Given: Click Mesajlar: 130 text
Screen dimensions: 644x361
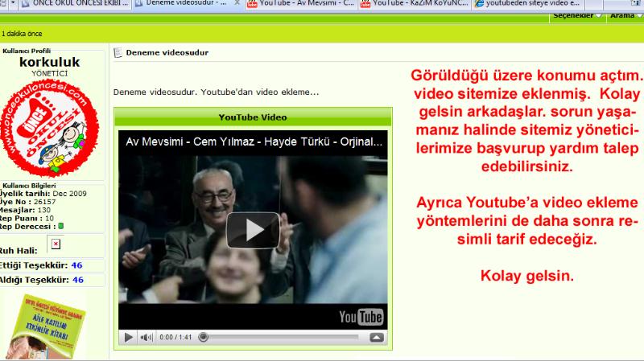Looking at the screenshot, I should (x=26, y=210).
